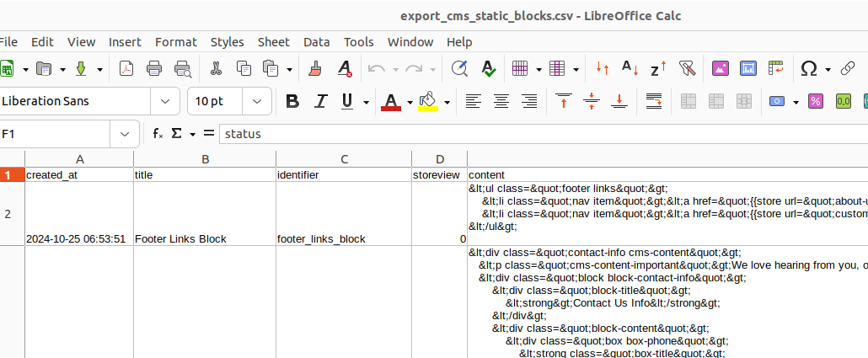Screen dimensions: 868x358
Task: Insert image using picture icon
Action: 721,69
